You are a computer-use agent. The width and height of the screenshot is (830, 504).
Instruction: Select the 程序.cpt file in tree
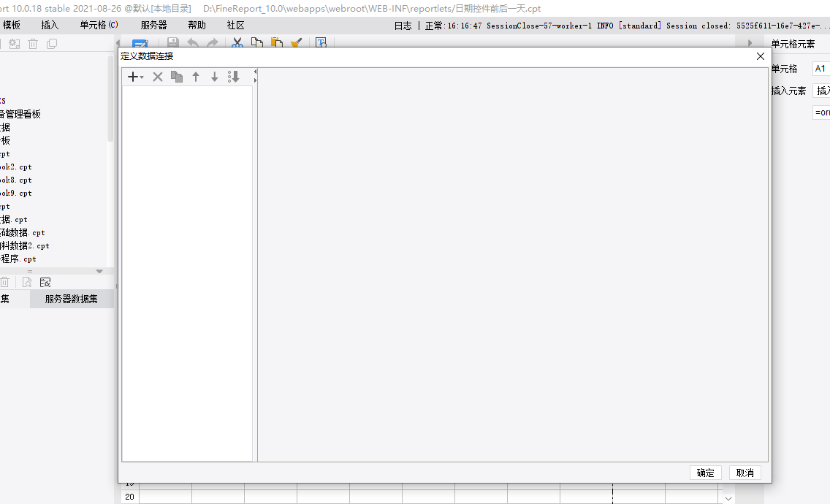click(x=18, y=259)
